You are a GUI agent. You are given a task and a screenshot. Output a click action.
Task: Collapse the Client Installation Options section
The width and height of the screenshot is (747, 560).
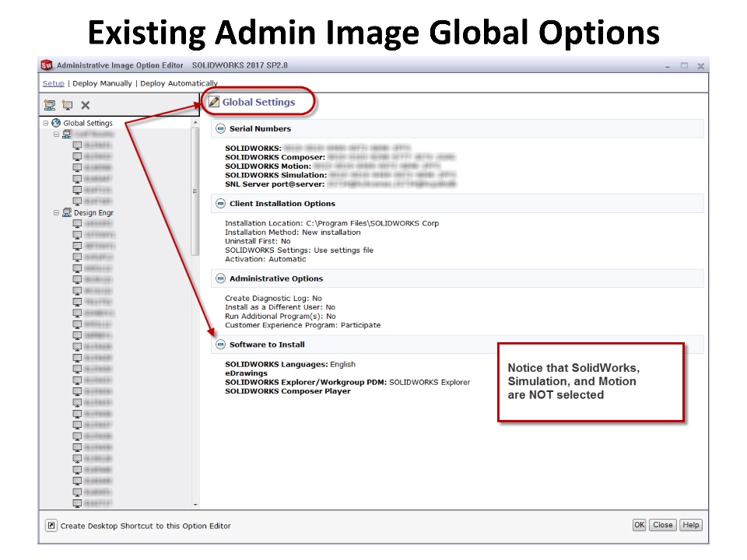point(220,203)
